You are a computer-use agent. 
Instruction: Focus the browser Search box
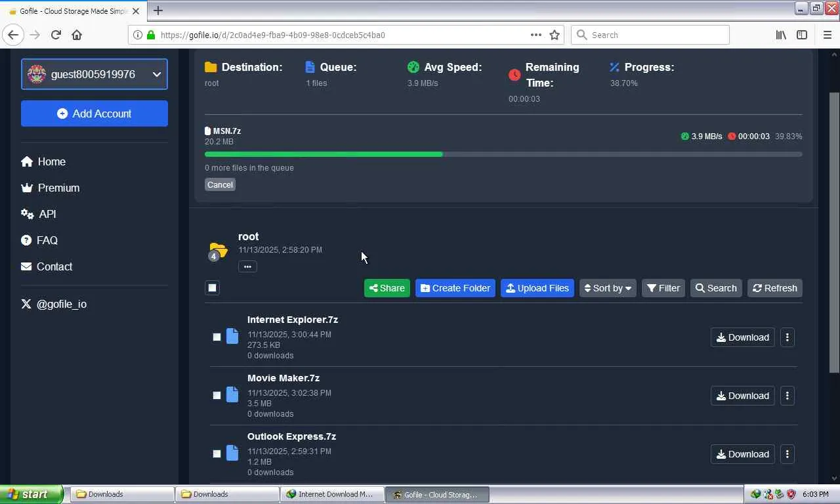[x=650, y=35]
